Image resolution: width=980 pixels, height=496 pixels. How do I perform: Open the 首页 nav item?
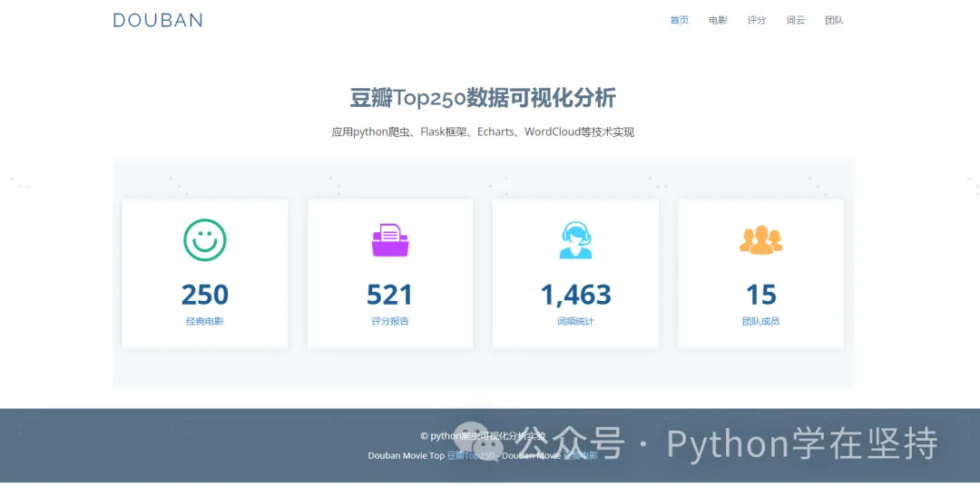pos(680,20)
